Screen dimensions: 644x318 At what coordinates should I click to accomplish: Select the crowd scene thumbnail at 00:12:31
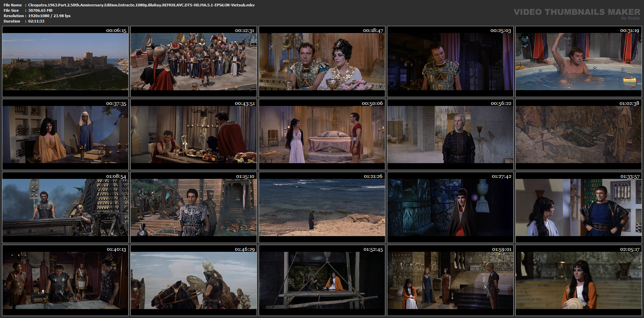pyautogui.click(x=194, y=62)
